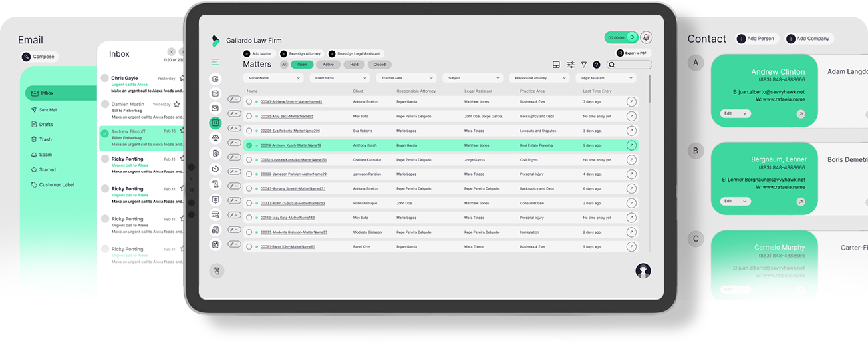
Task: Switch to the Hold matters tab
Action: coord(354,65)
